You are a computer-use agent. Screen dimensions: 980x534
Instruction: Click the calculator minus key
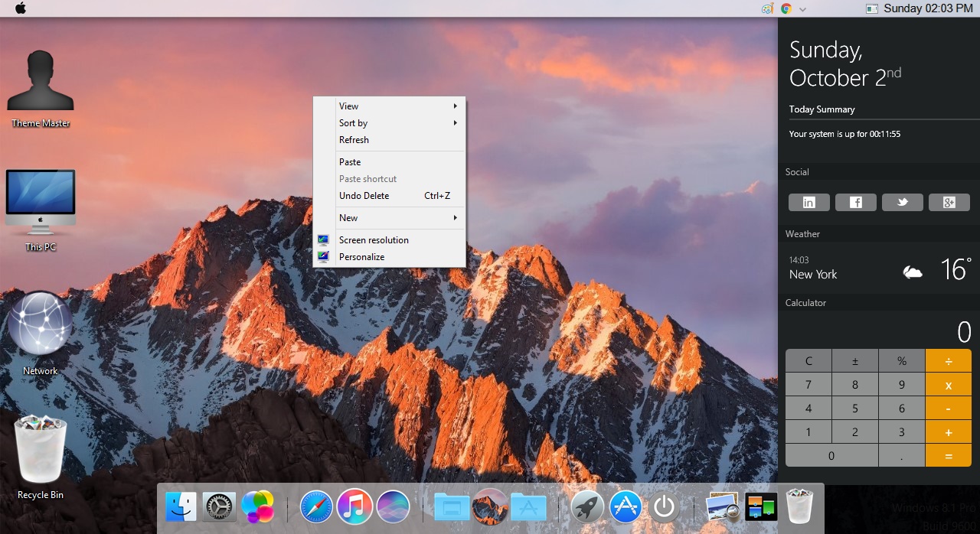pyautogui.click(x=949, y=409)
